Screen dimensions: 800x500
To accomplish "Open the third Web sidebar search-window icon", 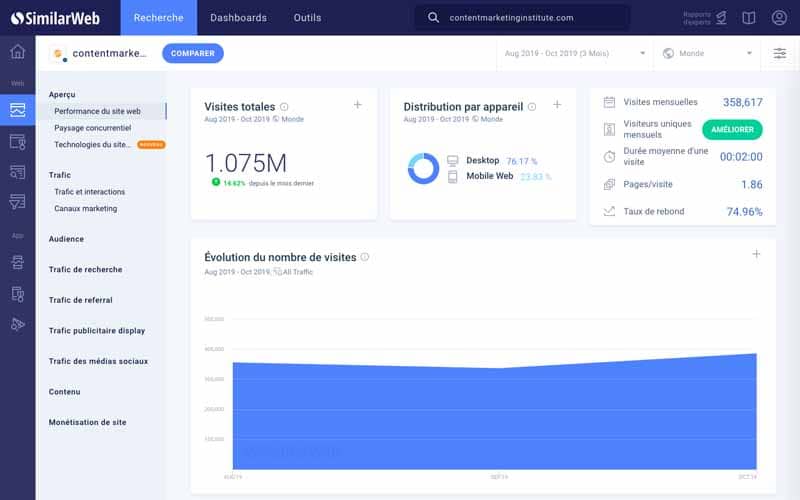I will click(18, 172).
